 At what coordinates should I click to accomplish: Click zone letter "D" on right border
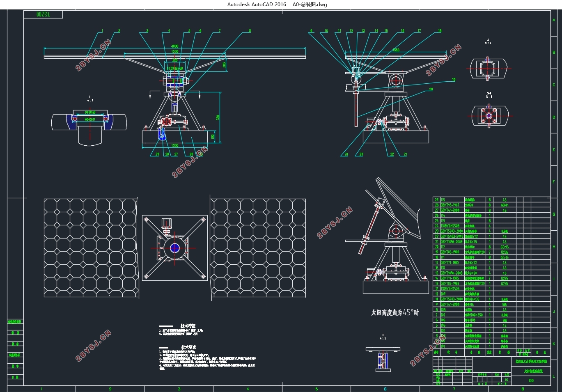coord(554,117)
